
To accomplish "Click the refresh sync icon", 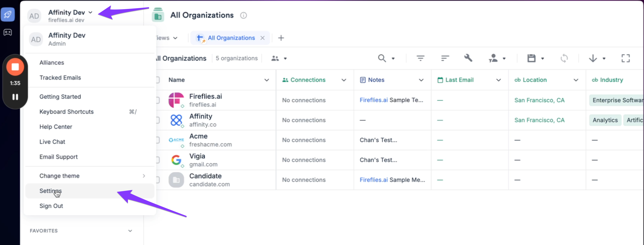I will [564, 58].
